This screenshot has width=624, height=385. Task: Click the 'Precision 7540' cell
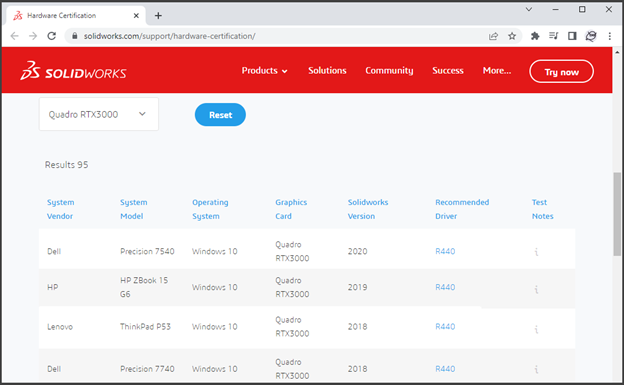147,251
